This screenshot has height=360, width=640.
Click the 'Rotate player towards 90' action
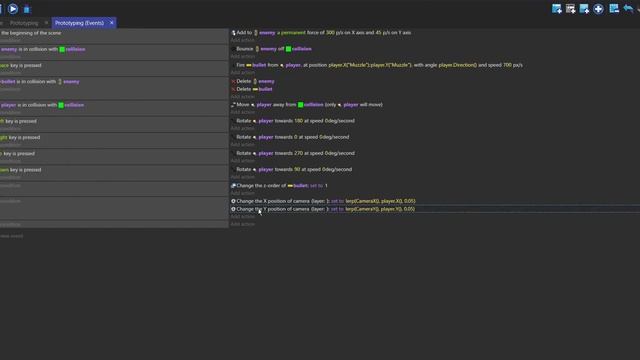[x=291, y=169]
